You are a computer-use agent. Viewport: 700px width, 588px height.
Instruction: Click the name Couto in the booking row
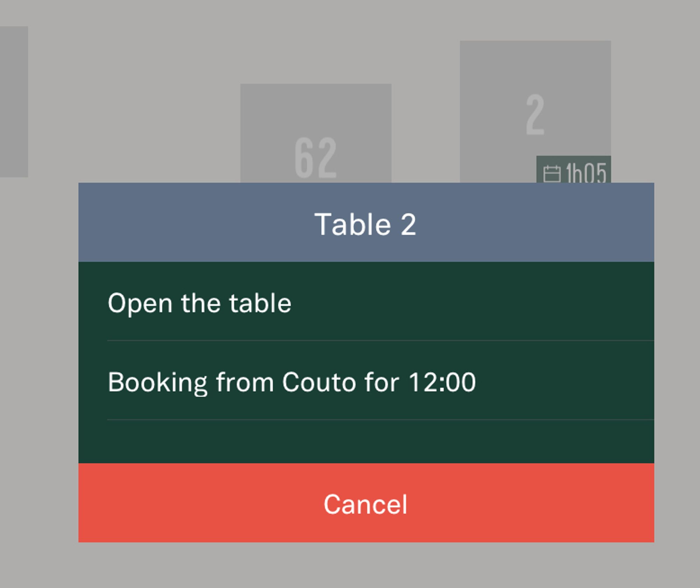coord(319,382)
